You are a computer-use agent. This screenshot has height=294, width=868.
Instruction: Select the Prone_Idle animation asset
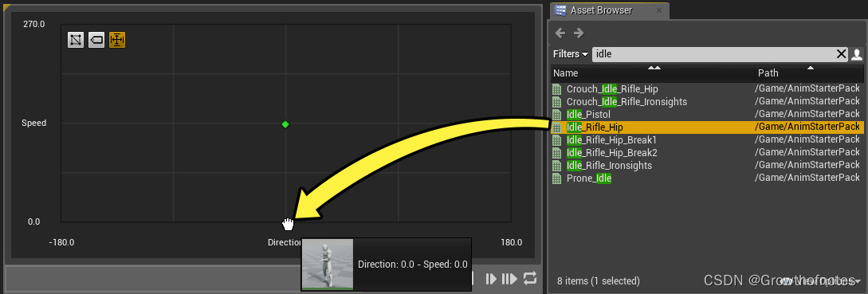pyautogui.click(x=589, y=178)
